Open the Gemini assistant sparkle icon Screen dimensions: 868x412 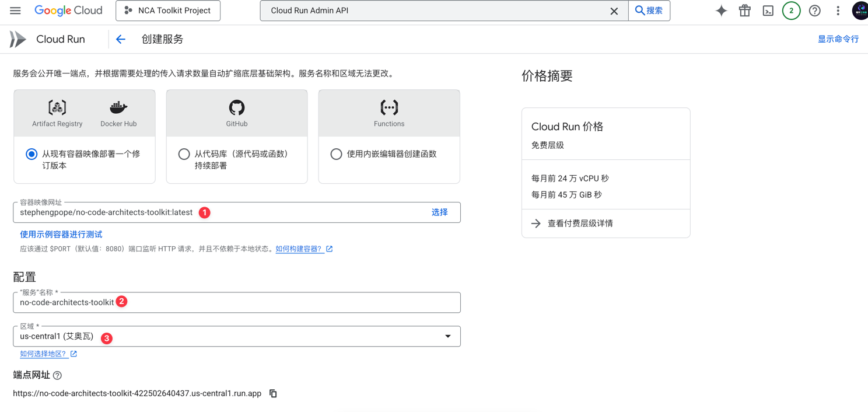pyautogui.click(x=721, y=10)
